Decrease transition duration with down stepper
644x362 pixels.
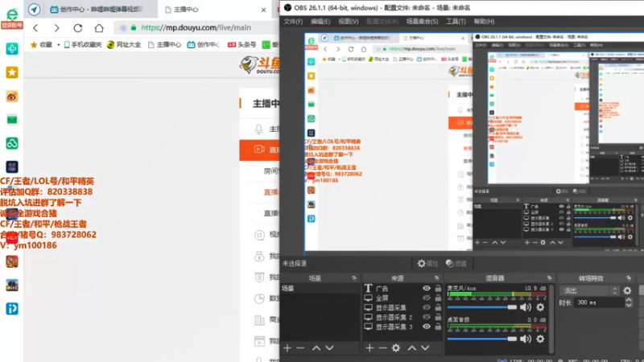[629, 306]
